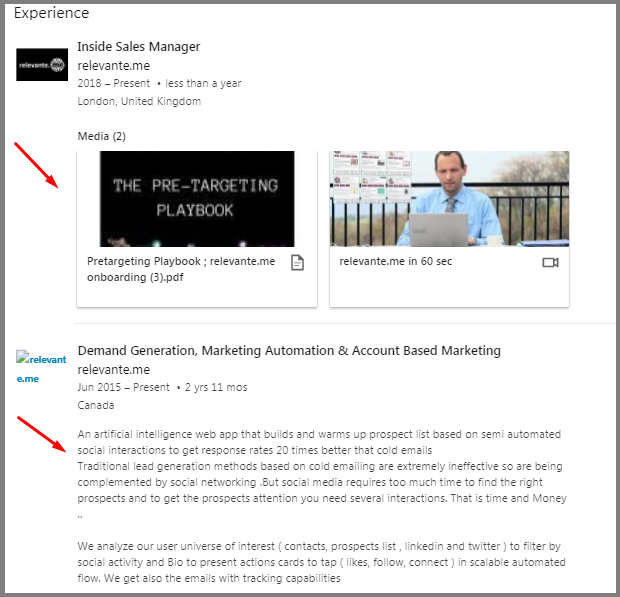Click the Inside Sales Manager job title
This screenshot has width=620, height=597.
click(x=139, y=47)
